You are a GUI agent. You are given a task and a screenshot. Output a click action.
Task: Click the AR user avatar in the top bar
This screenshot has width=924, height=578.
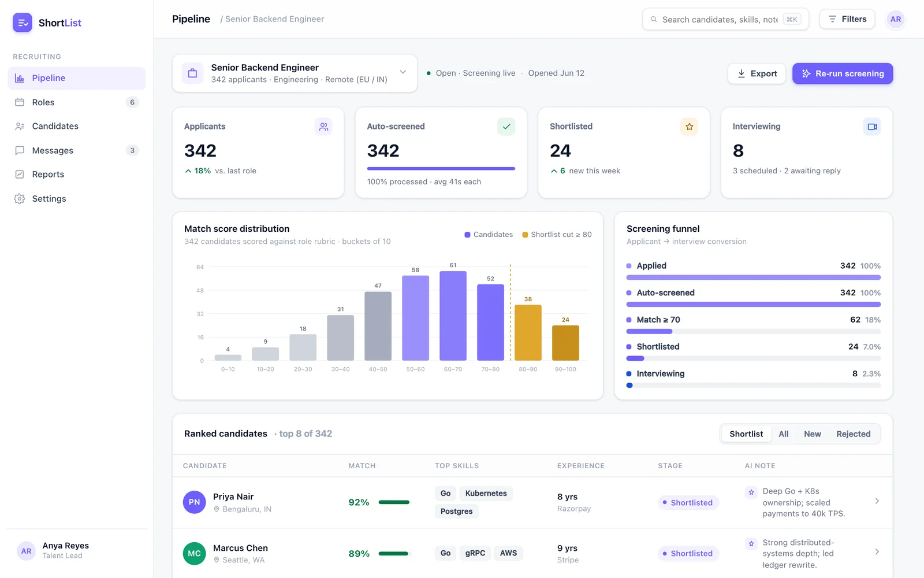(896, 19)
